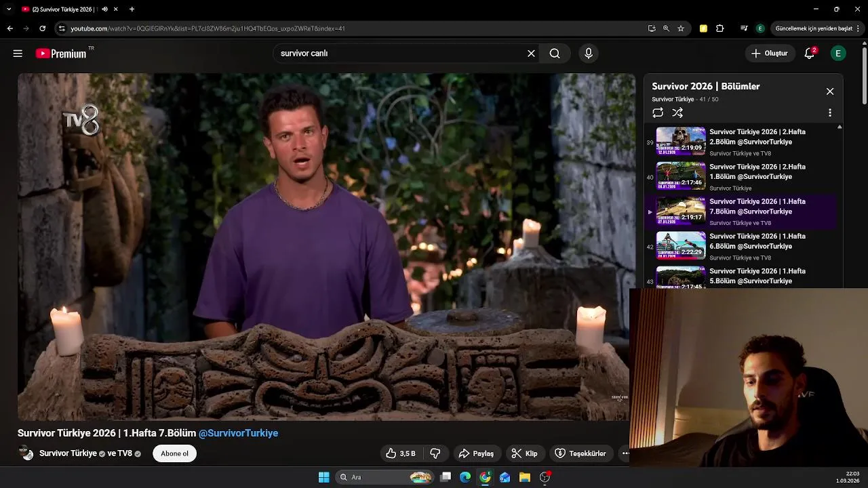The height and width of the screenshot is (488, 868).
Task: Open the @SurvivorTurkiye channel link
Action: click(x=238, y=433)
